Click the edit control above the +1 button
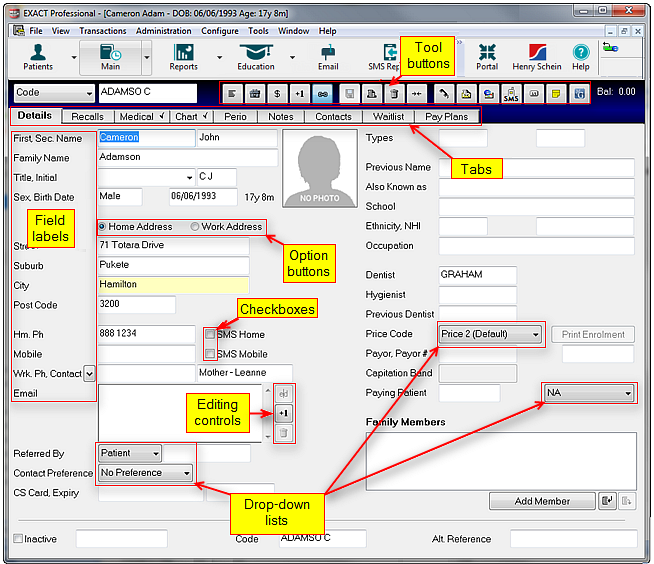 284,394
